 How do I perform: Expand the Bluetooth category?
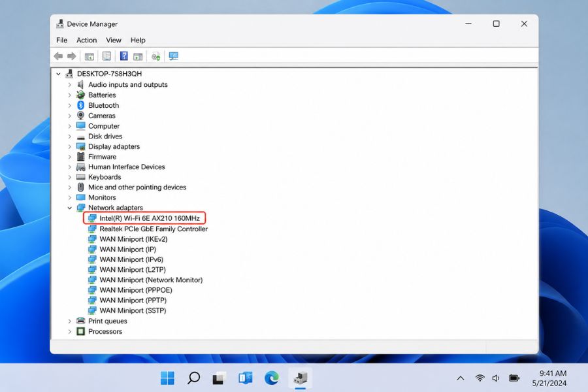pos(69,105)
